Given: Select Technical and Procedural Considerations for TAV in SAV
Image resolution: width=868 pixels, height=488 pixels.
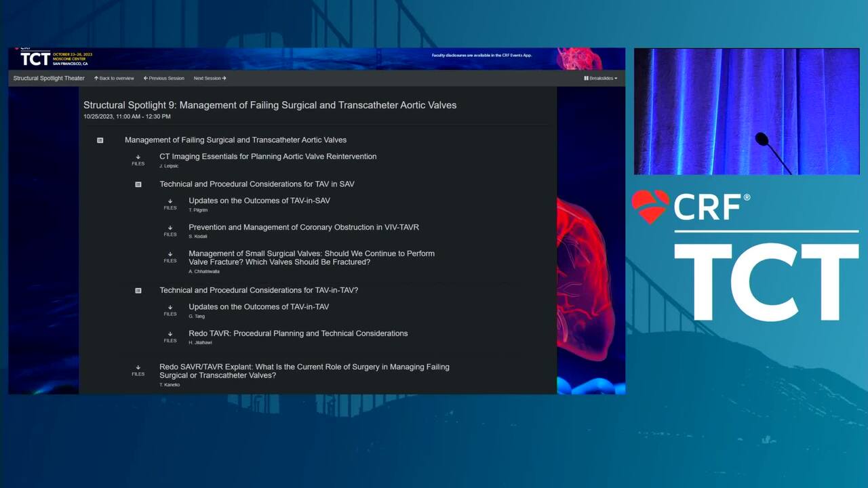Looking at the screenshot, I should (x=257, y=184).
